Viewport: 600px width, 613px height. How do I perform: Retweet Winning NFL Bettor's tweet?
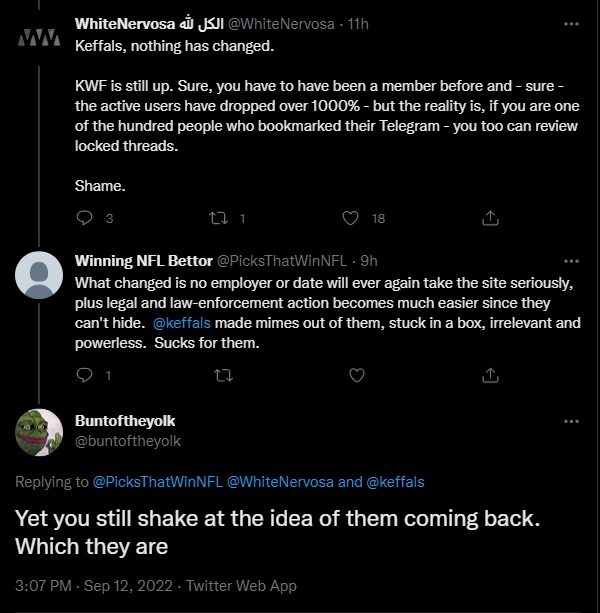click(x=224, y=375)
